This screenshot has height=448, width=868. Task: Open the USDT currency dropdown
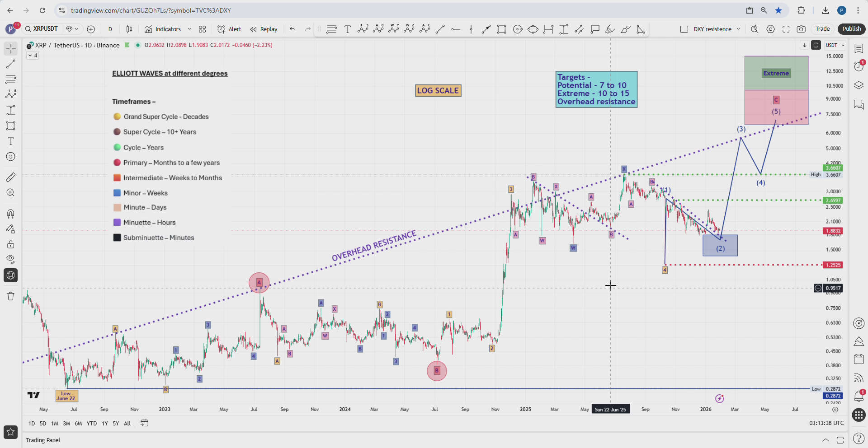pos(835,45)
